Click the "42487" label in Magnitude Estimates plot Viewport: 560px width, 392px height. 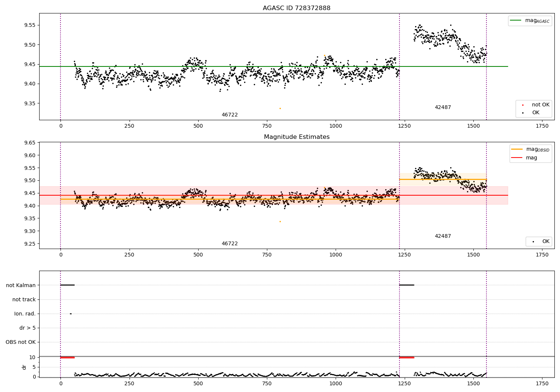[x=443, y=236]
